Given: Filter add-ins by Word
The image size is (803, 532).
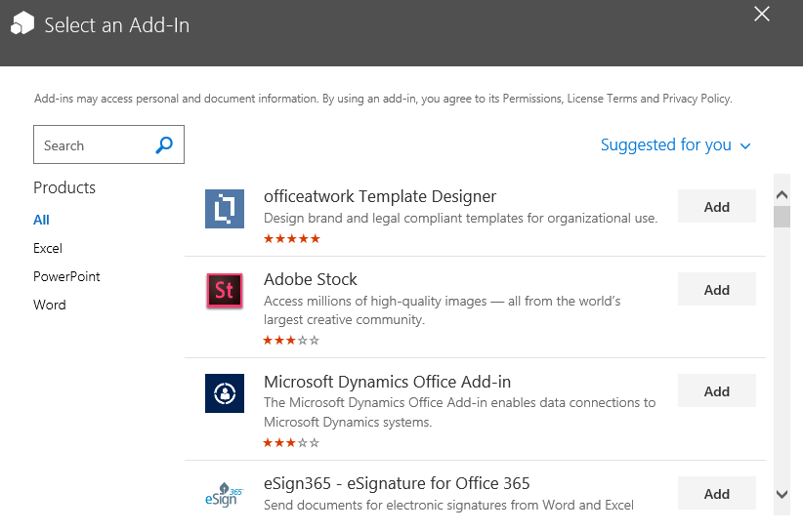Looking at the screenshot, I should 50,305.
